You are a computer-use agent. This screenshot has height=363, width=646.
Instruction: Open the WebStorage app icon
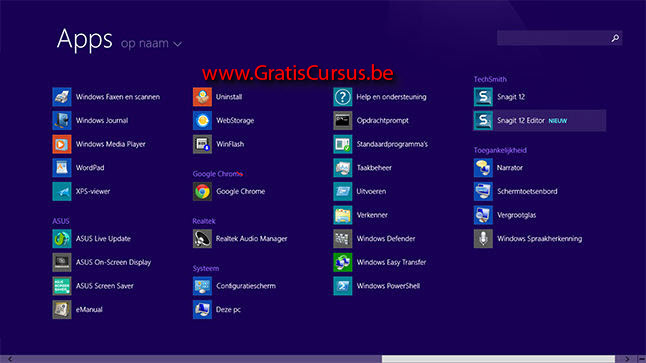point(202,121)
